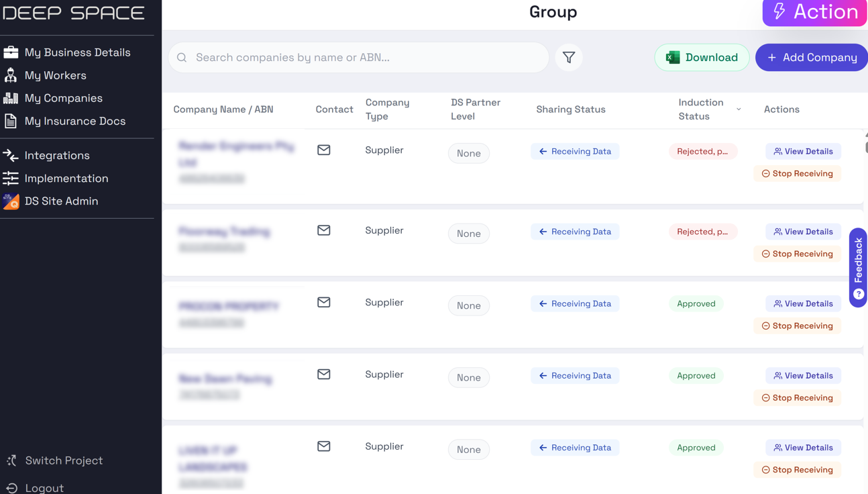Toggle Induction Status sort chevron
This screenshot has height=494, width=868.
[x=739, y=109]
